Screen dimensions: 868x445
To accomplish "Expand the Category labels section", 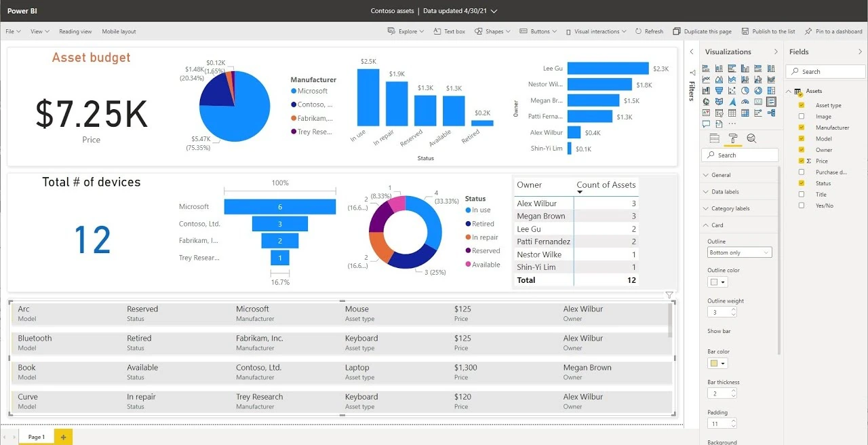I will click(x=739, y=208).
